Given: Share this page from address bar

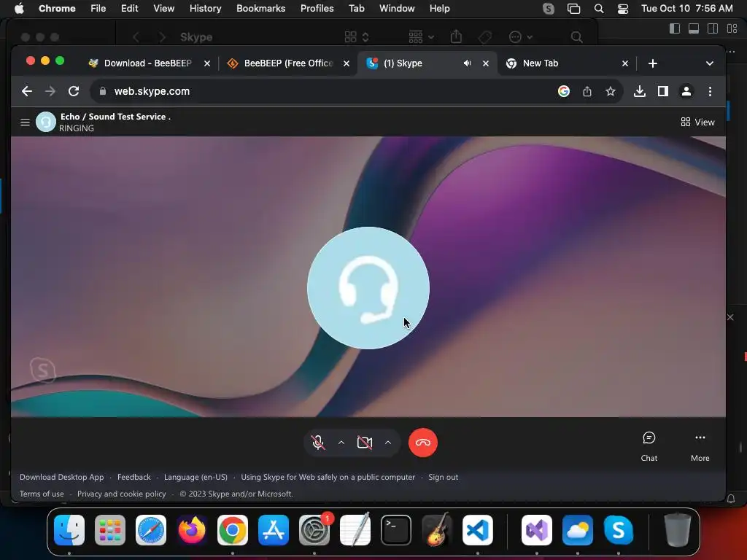Looking at the screenshot, I should [587, 91].
